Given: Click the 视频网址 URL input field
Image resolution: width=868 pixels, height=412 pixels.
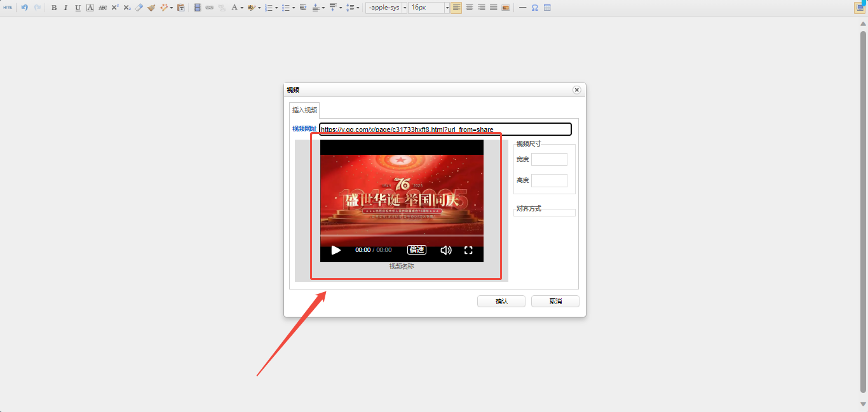Looking at the screenshot, I should (445, 130).
